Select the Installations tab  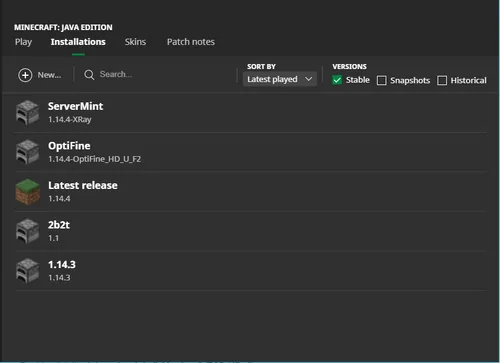click(x=78, y=42)
